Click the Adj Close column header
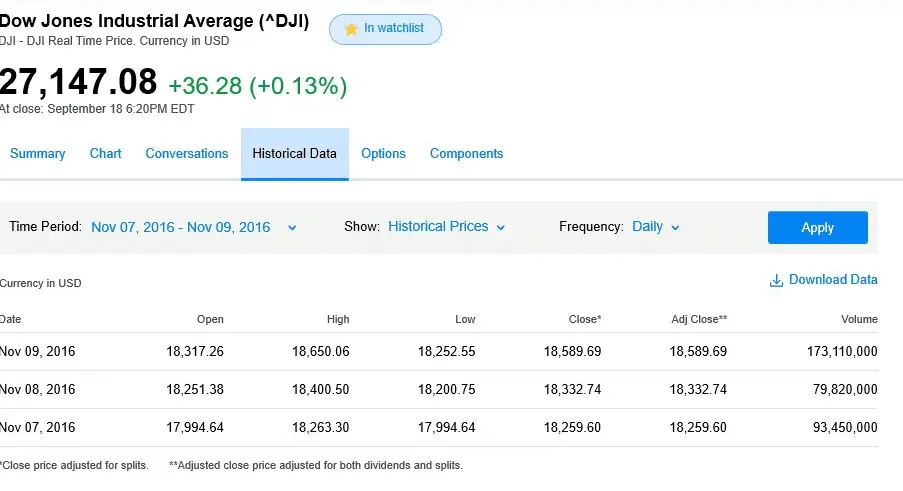 click(x=698, y=319)
